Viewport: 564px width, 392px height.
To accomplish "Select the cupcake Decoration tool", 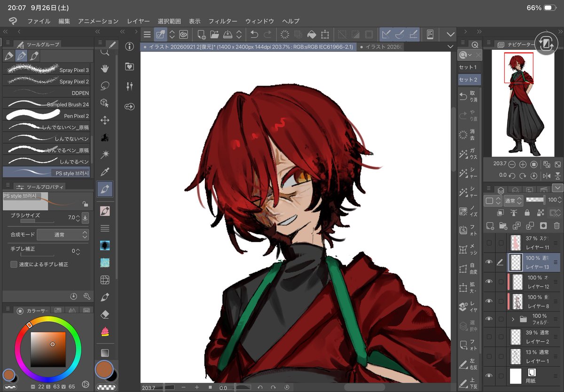I will point(105,332).
